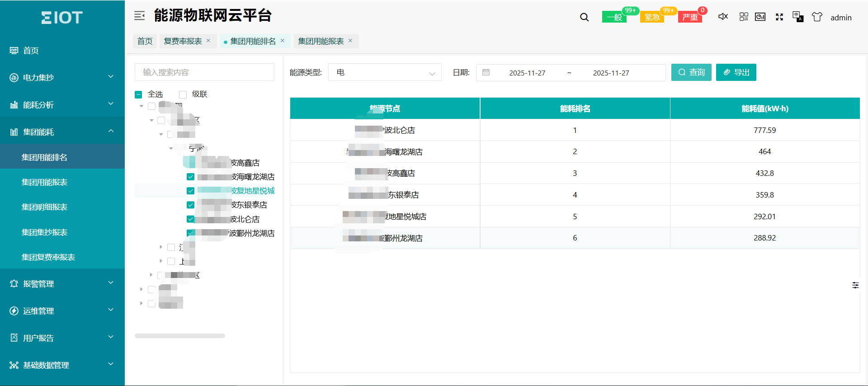Expand the 报警管理 sidebar menu

coord(62,283)
